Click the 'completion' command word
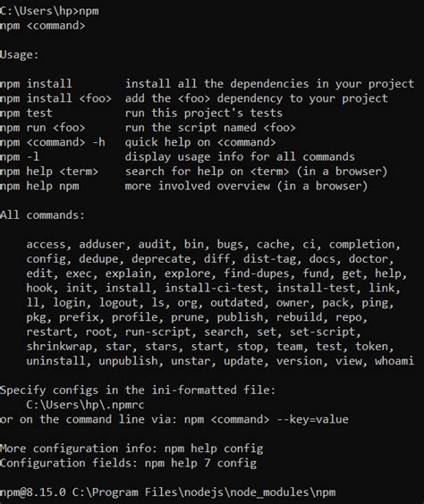424x504 pixels. [361, 245]
